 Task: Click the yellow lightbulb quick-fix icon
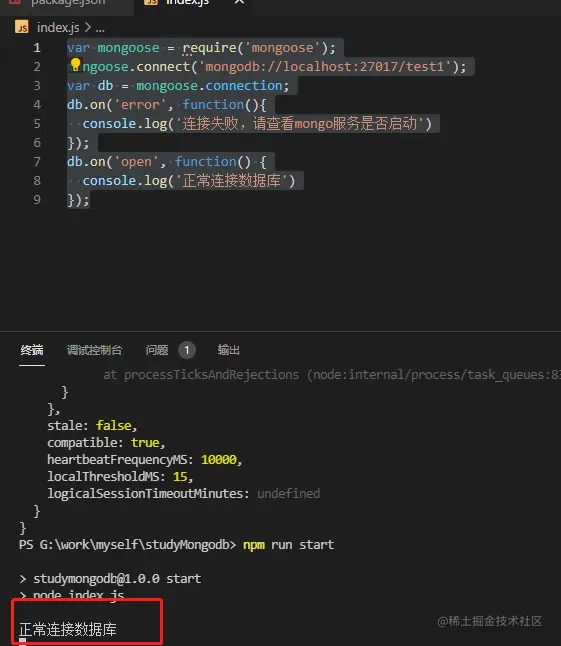tap(75, 64)
